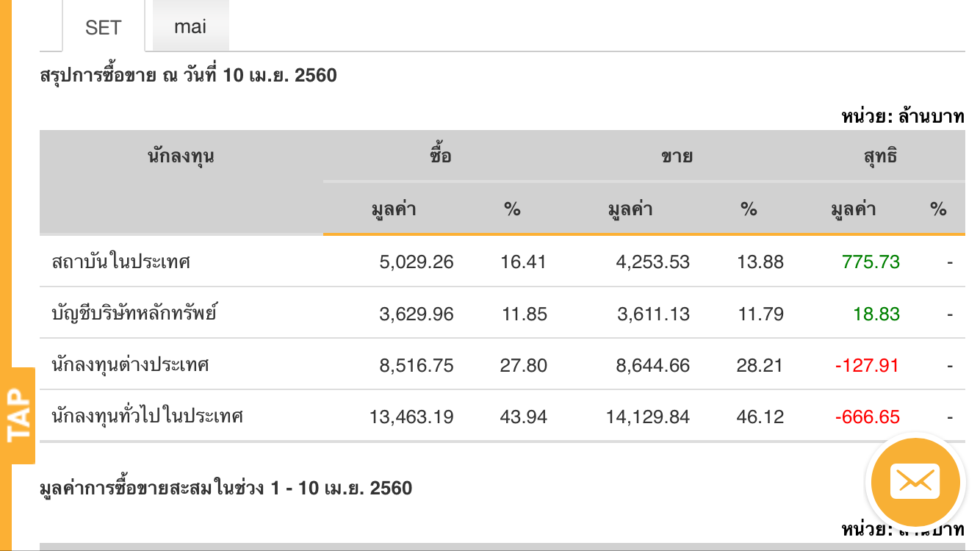The height and width of the screenshot is (551, 980).
Task: Click the red net value -127.91
Action: [x=867, y=366]
